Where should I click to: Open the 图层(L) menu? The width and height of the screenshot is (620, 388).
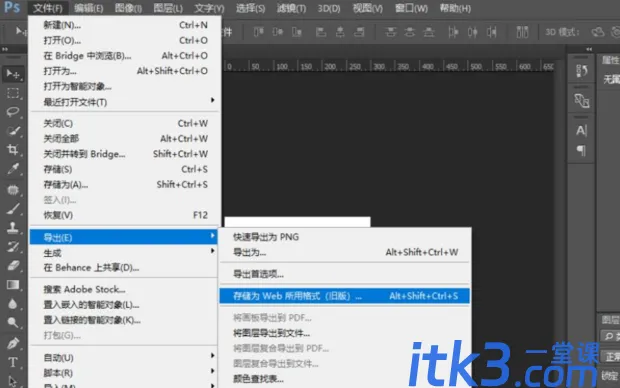(168, 8)
